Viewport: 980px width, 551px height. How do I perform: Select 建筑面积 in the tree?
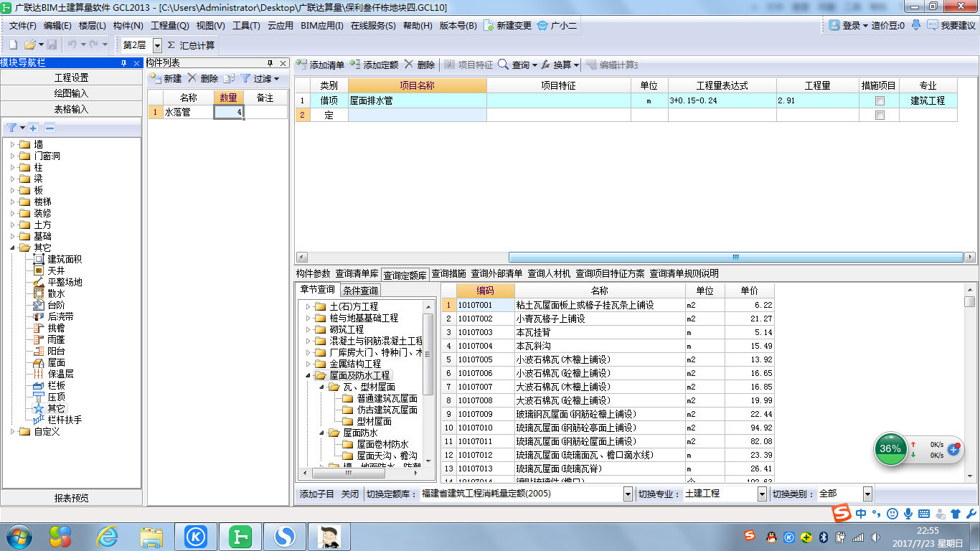pos(65,259)
